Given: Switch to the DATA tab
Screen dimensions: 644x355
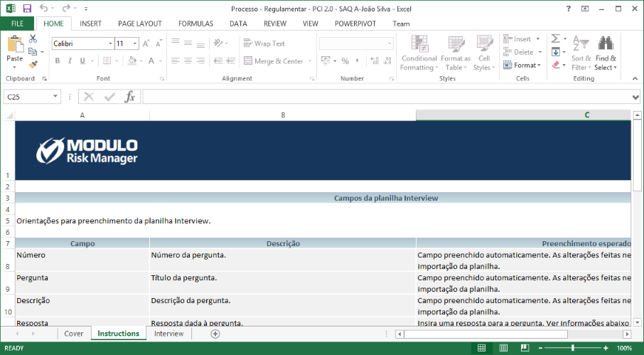Looking at the screenshot, I should coord(238,23).
